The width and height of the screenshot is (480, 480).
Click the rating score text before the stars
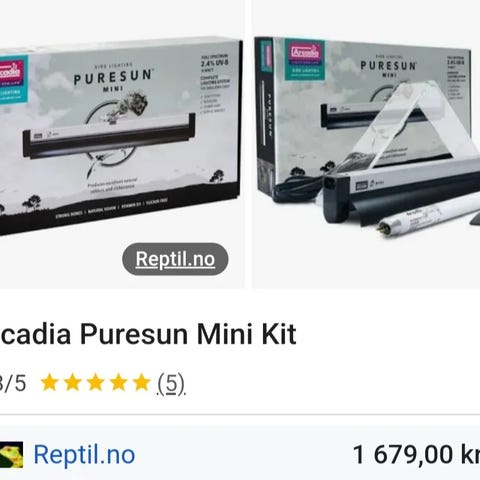click(13, 383)
